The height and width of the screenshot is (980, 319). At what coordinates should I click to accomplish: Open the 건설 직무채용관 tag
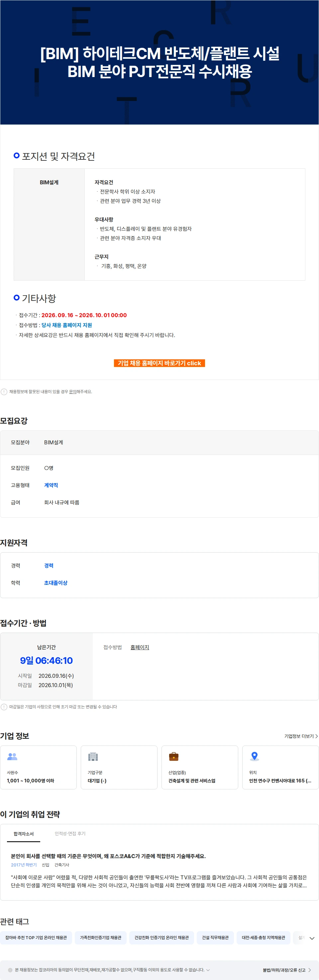[x=215, y=937]
